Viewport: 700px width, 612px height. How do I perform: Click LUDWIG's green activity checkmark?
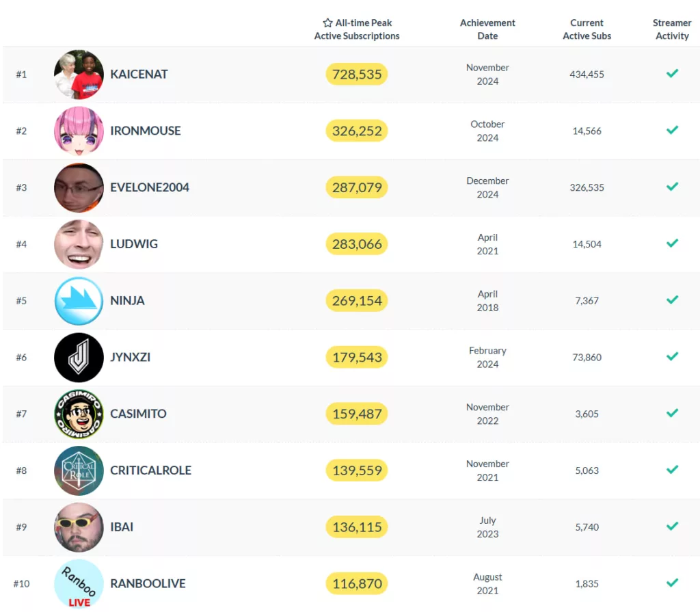point(673,243)
